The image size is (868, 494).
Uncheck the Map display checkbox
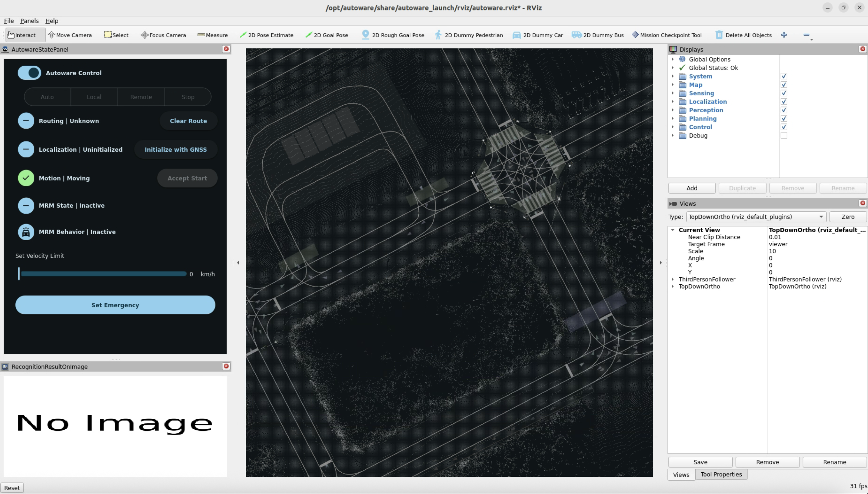tap(784, 84)
